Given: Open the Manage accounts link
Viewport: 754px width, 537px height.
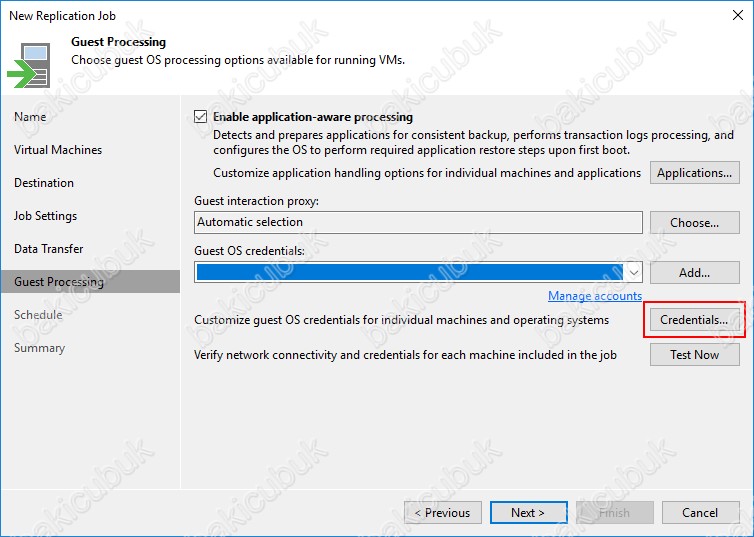Looking at the screenshot, I should [595, 296].
